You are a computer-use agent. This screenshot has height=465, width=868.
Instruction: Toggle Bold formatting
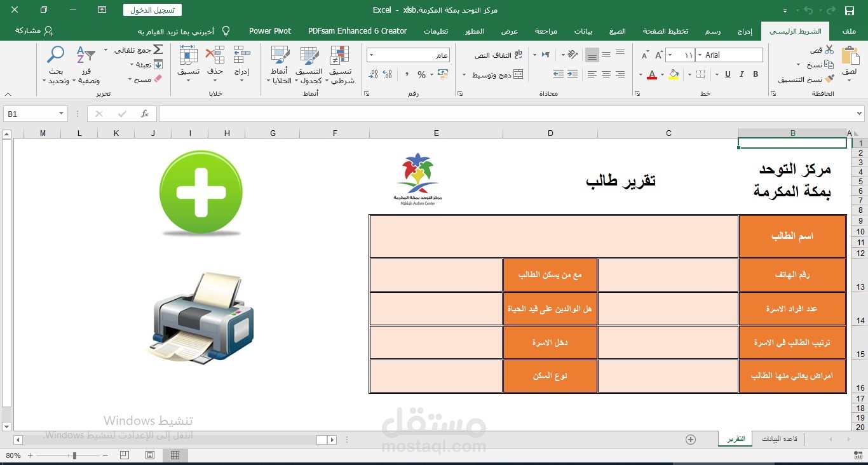pyautogui.click(x=756, y=74)
